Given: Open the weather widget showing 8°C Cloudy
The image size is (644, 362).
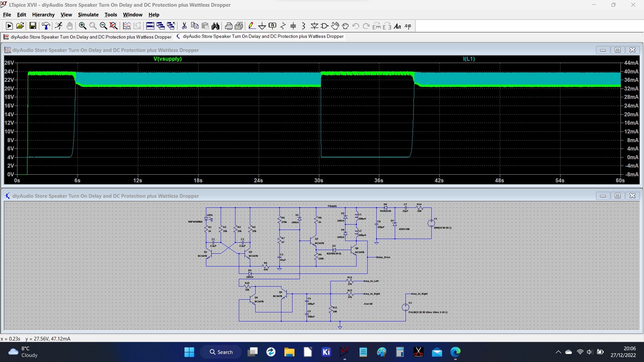Looking at the screenshot, I should (x=23, y=352).
